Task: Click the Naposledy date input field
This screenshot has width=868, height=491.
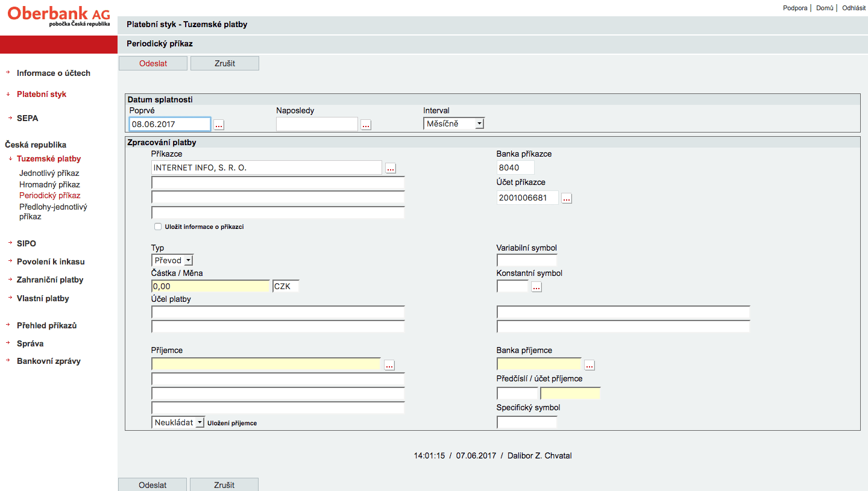Action: pyautogui.click(x=317, y=124)
